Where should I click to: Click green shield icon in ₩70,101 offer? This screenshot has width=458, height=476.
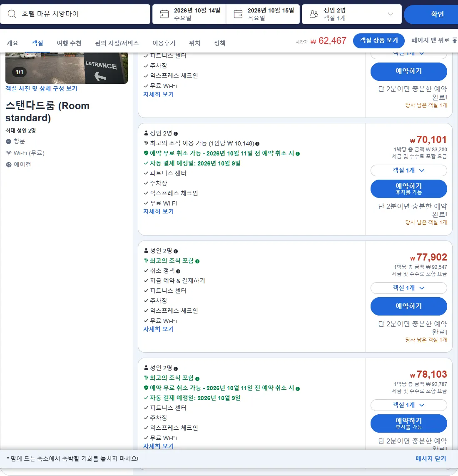(x=146, y=153)
